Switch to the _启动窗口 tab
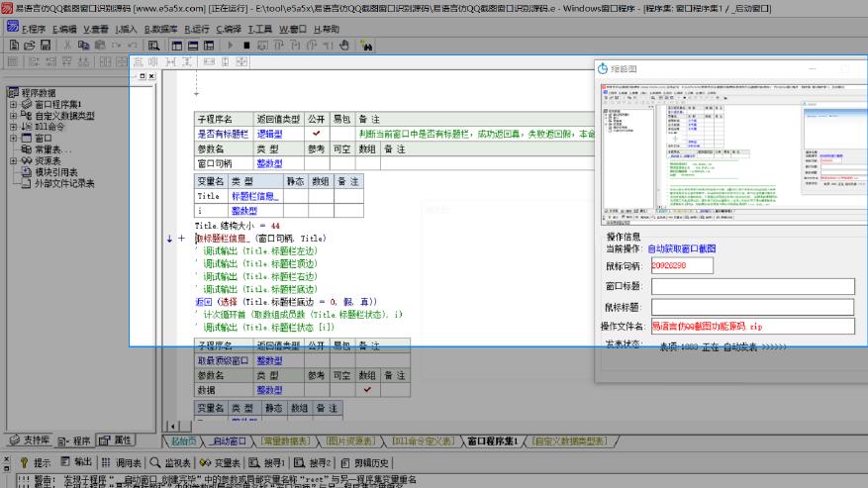868x488 pixels. click(x=229, y=440)
